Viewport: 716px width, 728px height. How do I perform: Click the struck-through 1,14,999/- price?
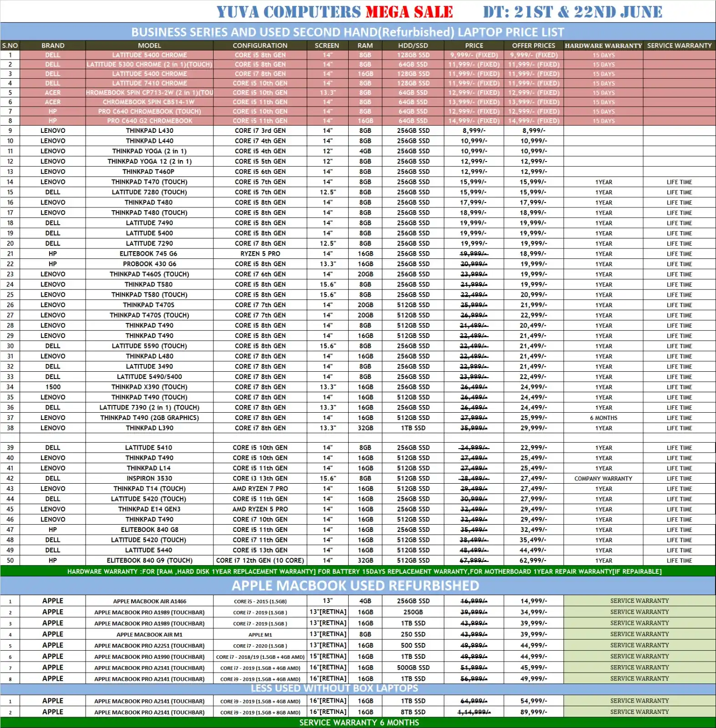point(474,712)
